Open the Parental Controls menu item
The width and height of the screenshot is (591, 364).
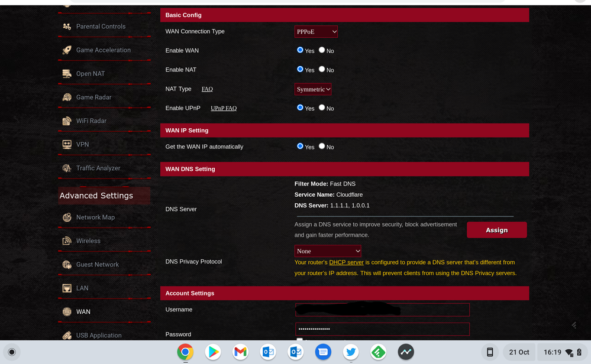pos(101,27)
